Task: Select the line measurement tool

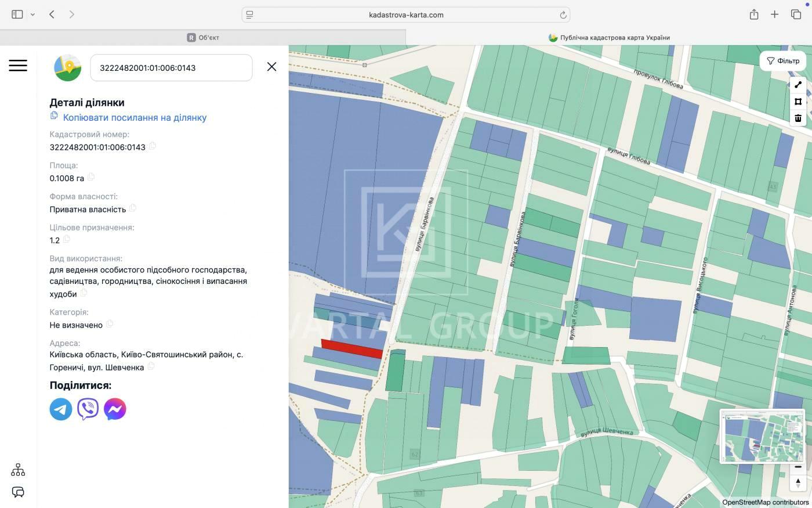Action: tap(798, 85)
